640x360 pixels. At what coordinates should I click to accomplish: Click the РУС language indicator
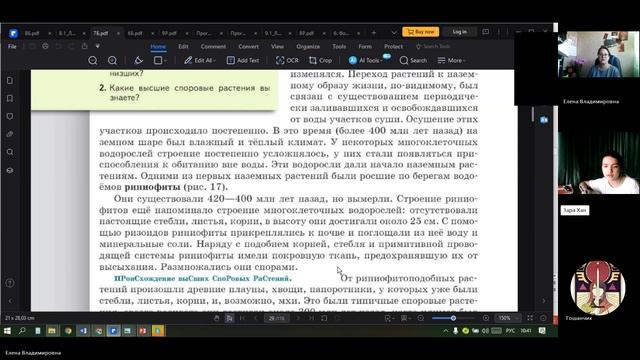point(511,331)
